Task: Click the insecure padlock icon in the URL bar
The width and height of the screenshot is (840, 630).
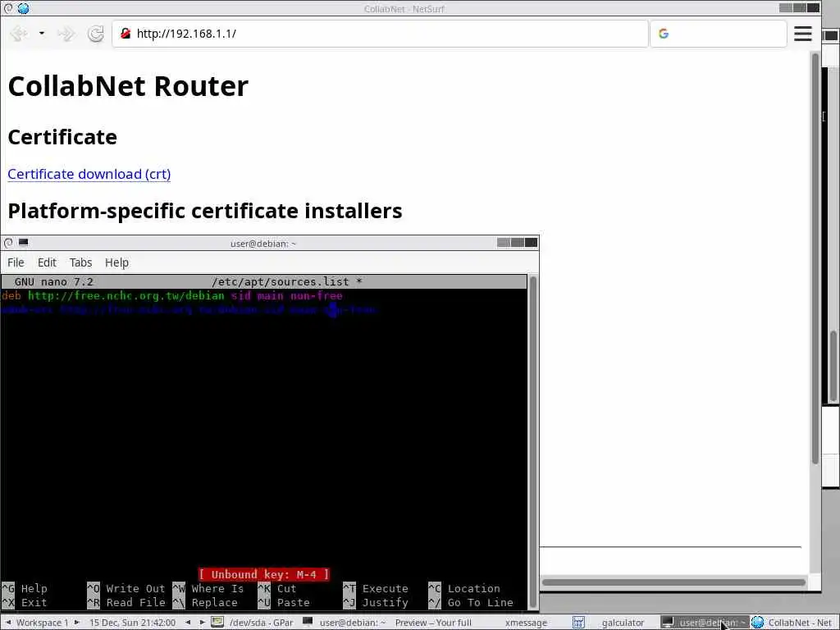Action: point(126,33)
